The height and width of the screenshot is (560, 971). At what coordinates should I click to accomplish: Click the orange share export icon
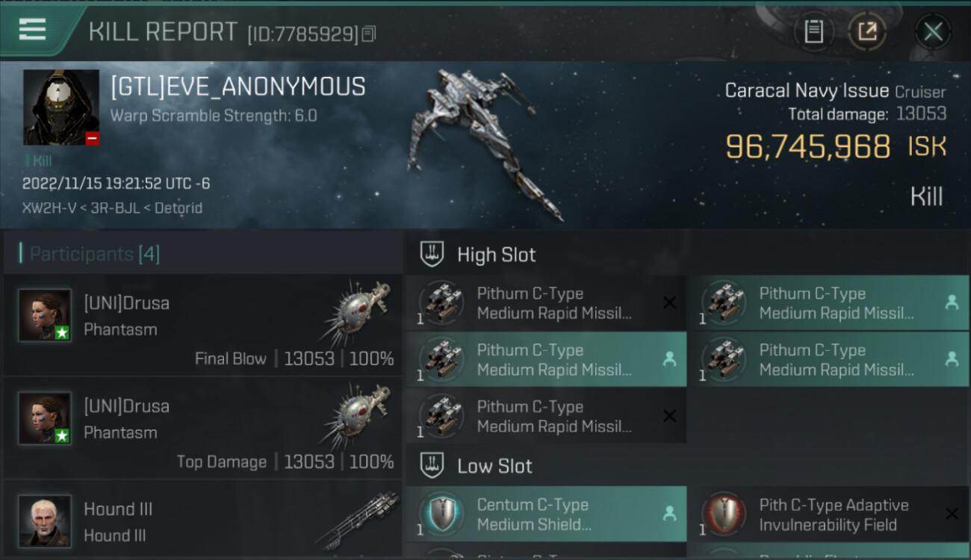pyautogui.click(x=867, y=32)
